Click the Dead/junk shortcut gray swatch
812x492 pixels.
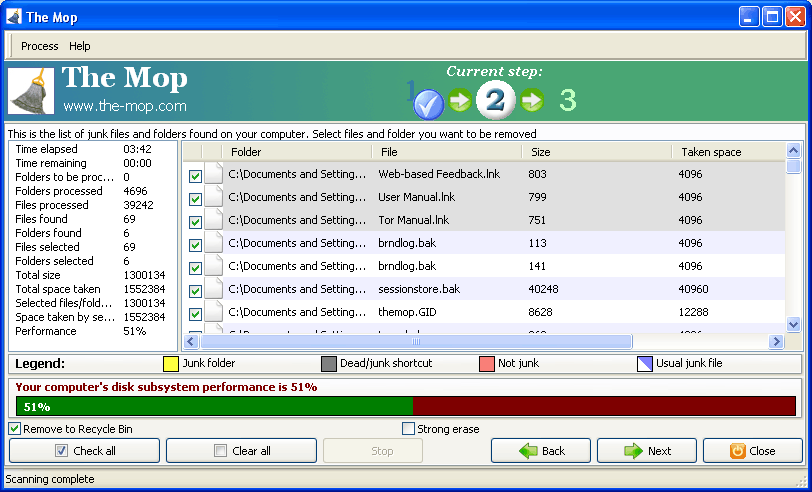[329, 364]
